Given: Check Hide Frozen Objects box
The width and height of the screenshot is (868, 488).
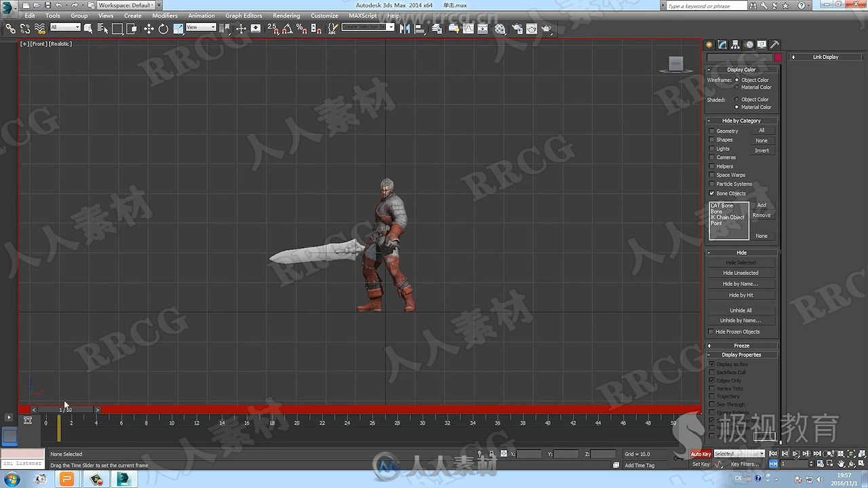Looking at the screenshot, I should [711, 331].
